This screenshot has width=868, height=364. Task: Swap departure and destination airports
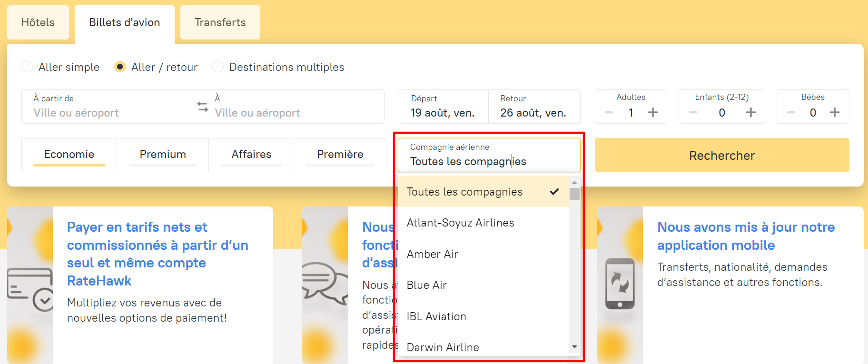tap(203, 107)
